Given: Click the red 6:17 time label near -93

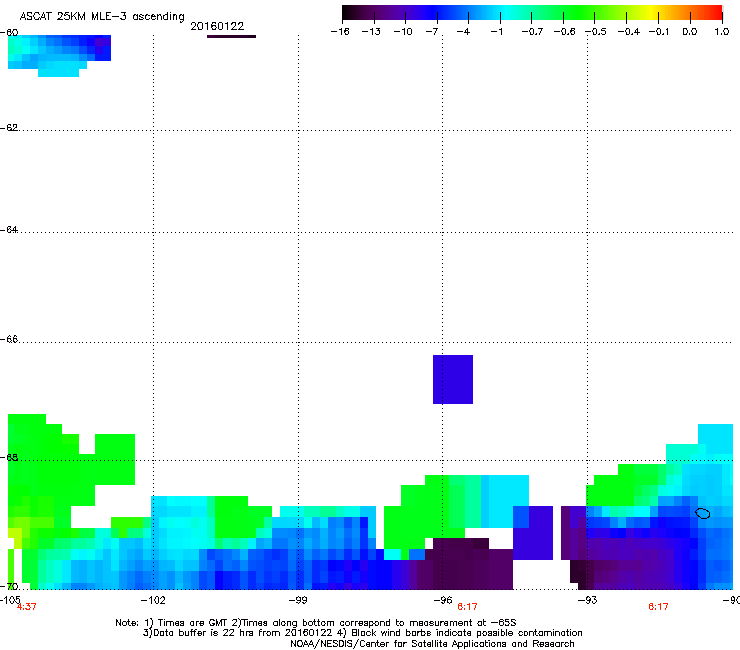Looking at the screenshot, I should coord(658,607).
